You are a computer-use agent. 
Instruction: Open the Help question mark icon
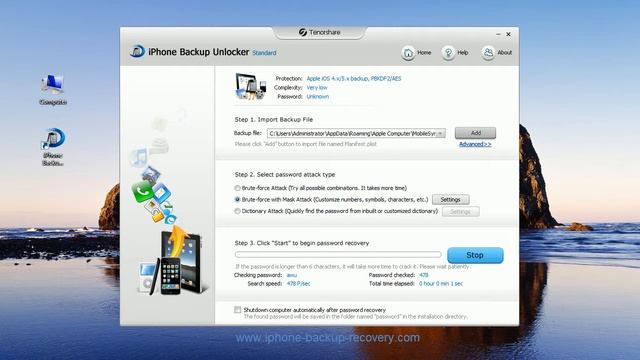(448, 53)
